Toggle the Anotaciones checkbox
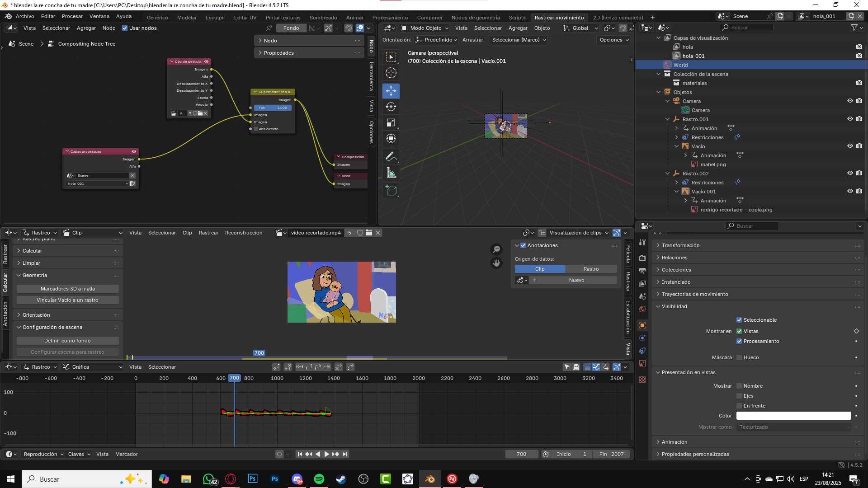 pyautogui.click(x=523, y=245)
